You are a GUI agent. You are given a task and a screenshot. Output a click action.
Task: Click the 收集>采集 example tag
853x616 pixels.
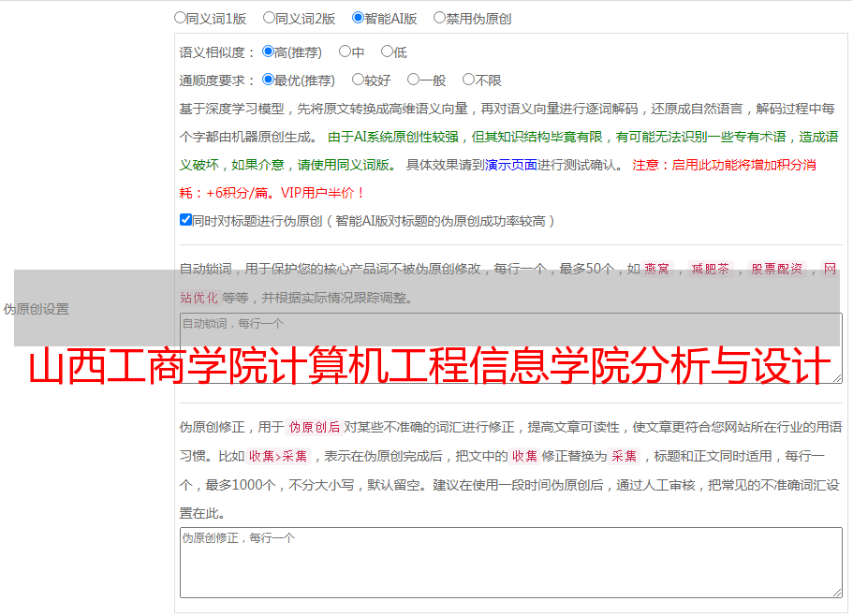coord(278,456)
